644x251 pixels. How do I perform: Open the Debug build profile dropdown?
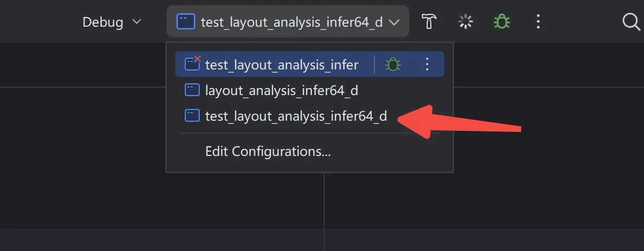[x=111, y=22]
